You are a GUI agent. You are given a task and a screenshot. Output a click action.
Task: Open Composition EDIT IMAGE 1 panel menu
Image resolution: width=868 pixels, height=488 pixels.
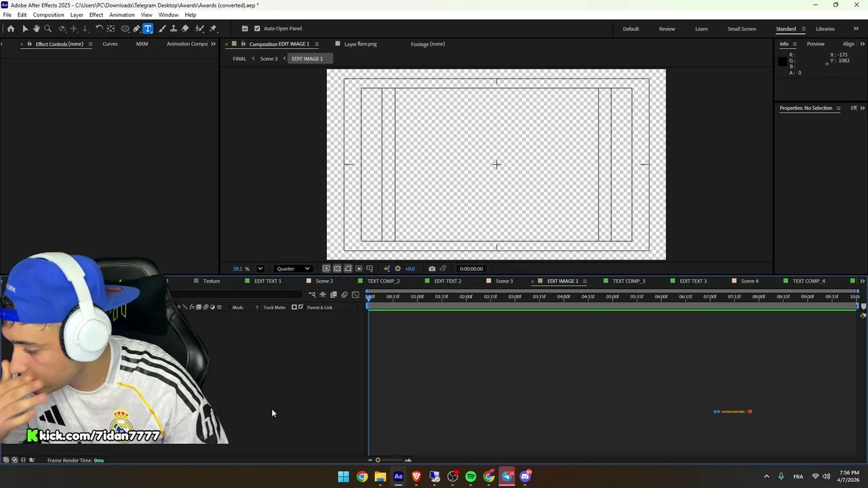316,44
